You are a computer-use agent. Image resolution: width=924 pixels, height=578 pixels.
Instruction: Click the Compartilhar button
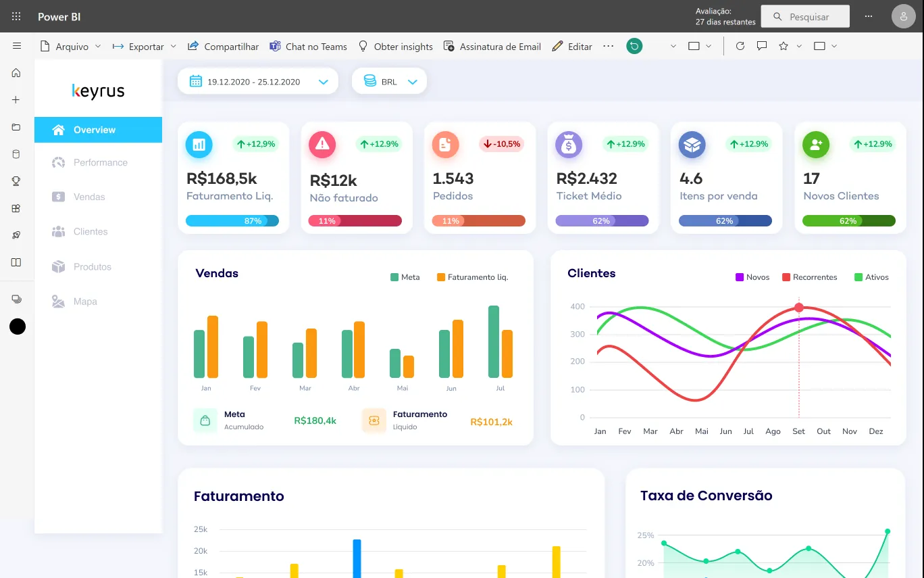coord(223,46)
